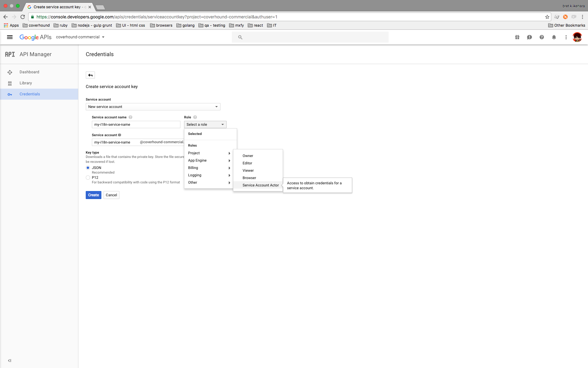Click Service account name help icon
Screen dimensions: 588x368
(130, 117)
